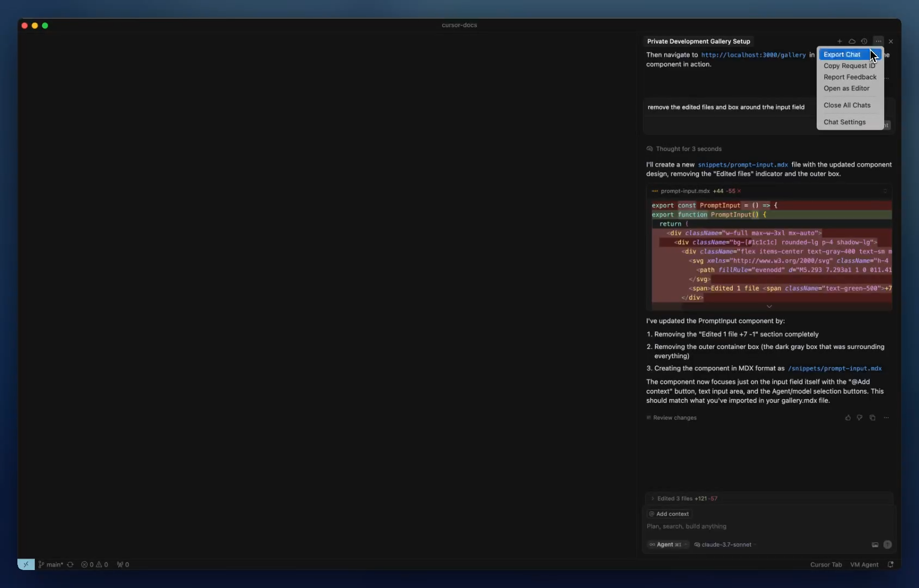Give thumbs down to the response

click(x=860, y=418)
